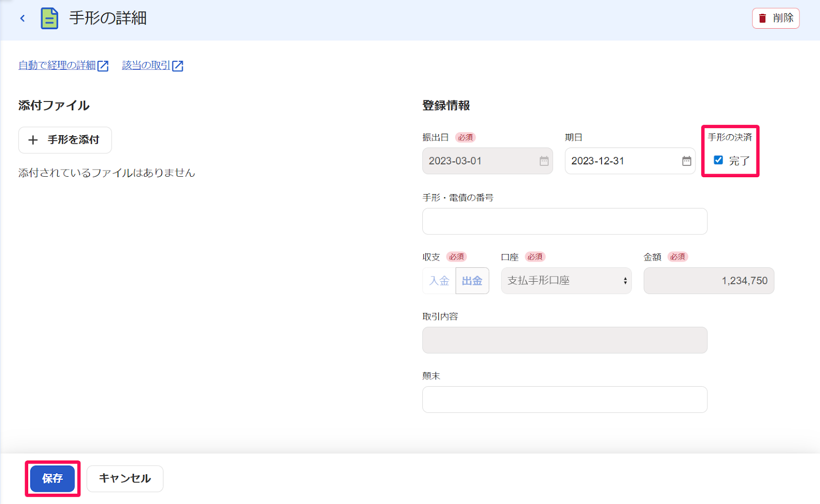
Task: Click external-link icon next to 該当の取引
Action: 178,66
